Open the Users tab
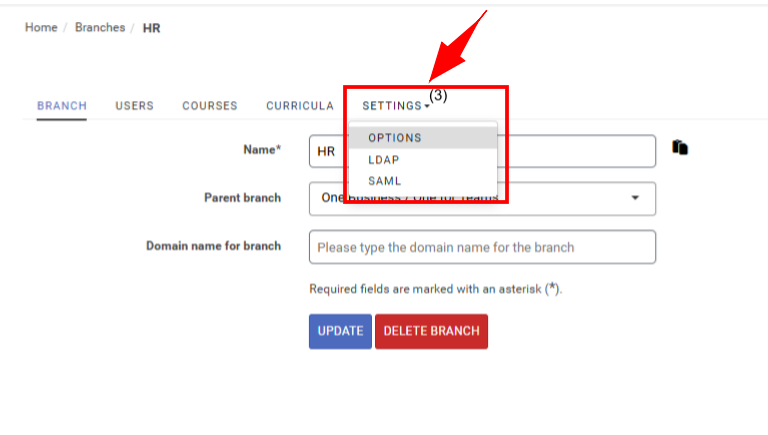 click(134, 106)
